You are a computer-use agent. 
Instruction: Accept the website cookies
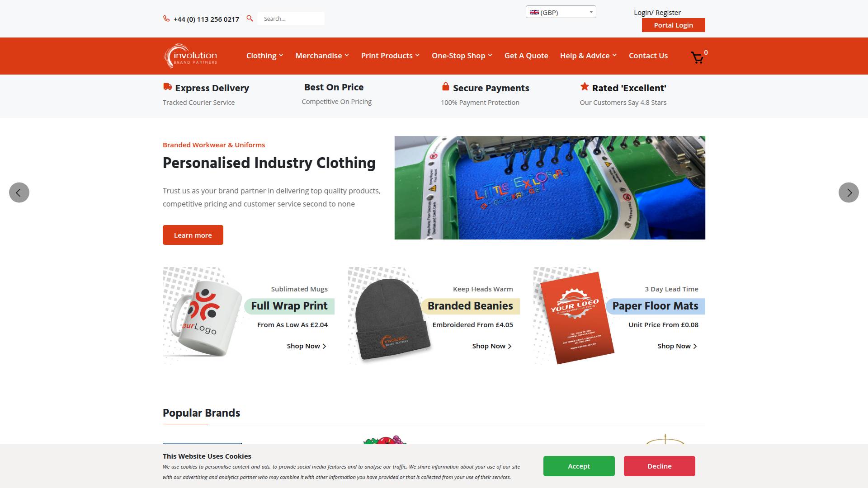[x=579, y=466]
